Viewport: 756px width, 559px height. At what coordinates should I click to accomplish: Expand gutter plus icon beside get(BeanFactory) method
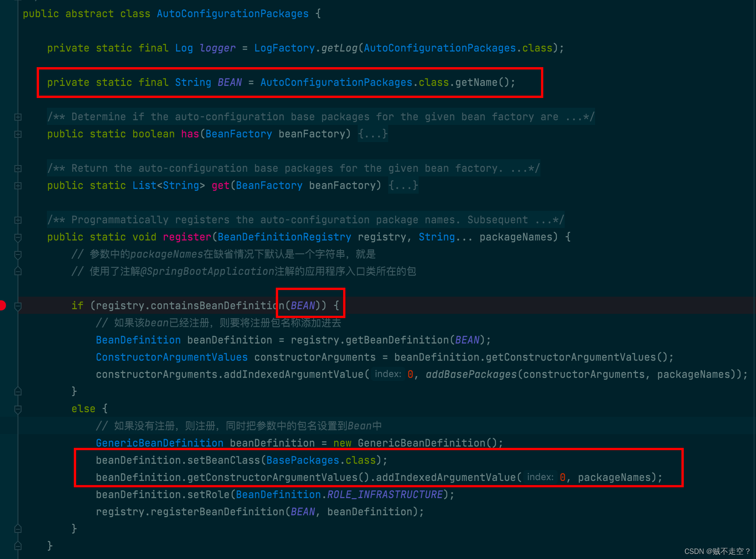(x=18, y=185)
